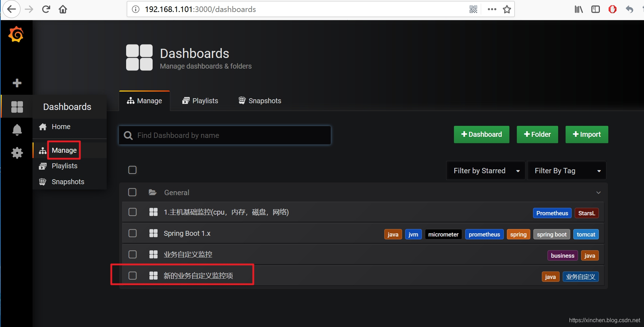Click the Dashboards flyout menu header
Viewport: 644px width, 327px height.
tap(67, 107)
